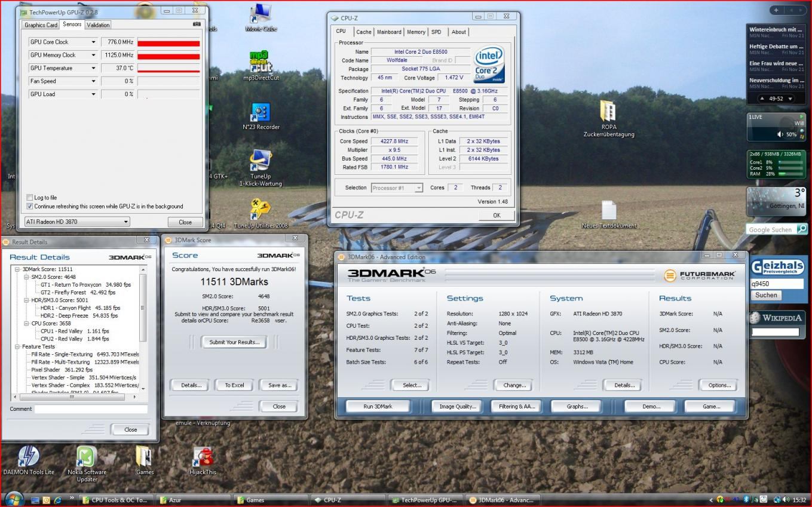The width and height of the screenshot is (812, 507).
Task: Click OK in the CPU-Z window
Action: pos(497,216)
